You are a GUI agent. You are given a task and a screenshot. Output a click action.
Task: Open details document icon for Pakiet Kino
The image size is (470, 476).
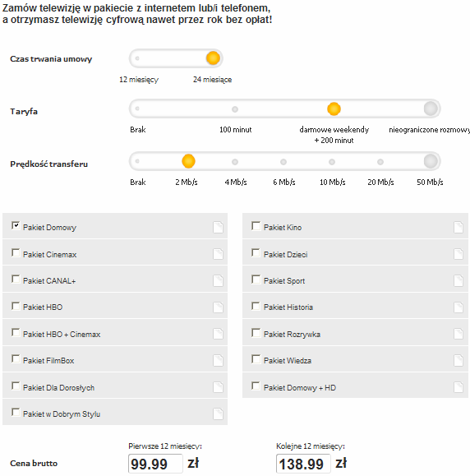pos(458,227)
